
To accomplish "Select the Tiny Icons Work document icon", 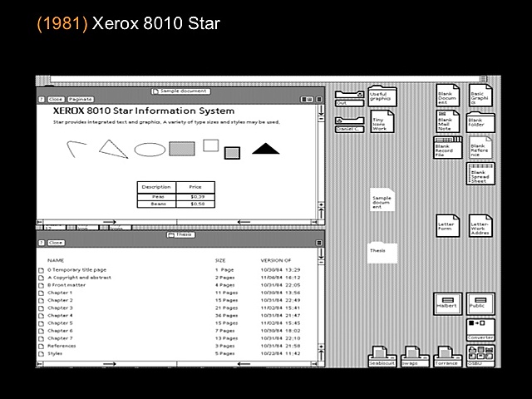I will (382, 121).
